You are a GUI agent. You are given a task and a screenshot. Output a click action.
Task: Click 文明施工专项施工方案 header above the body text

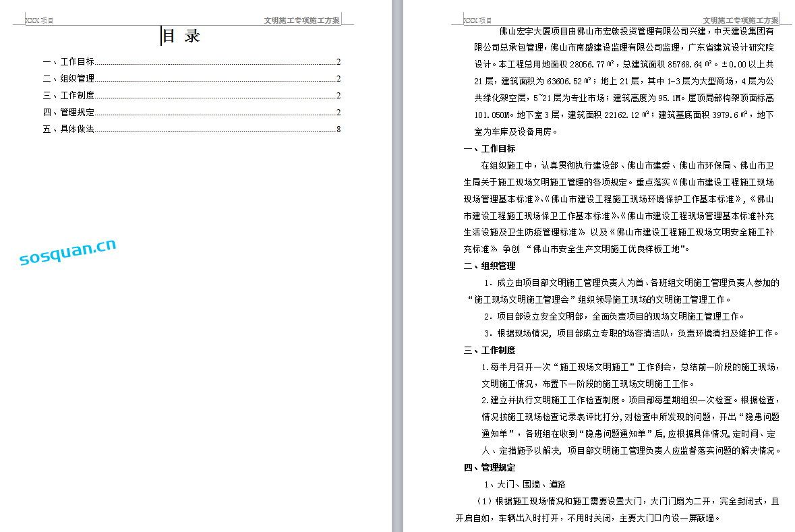pyautogui.click(x=740, y=21)
